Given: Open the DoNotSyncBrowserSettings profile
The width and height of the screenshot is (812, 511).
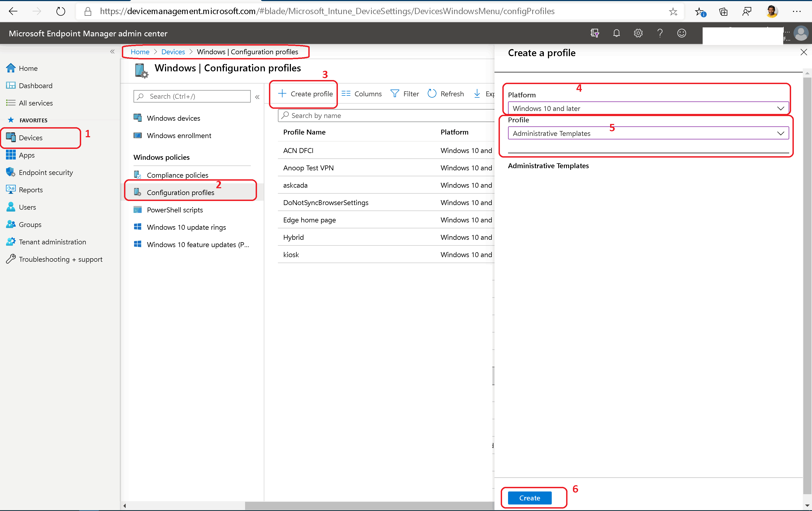Looking at the screenshot, I should 326,203.
